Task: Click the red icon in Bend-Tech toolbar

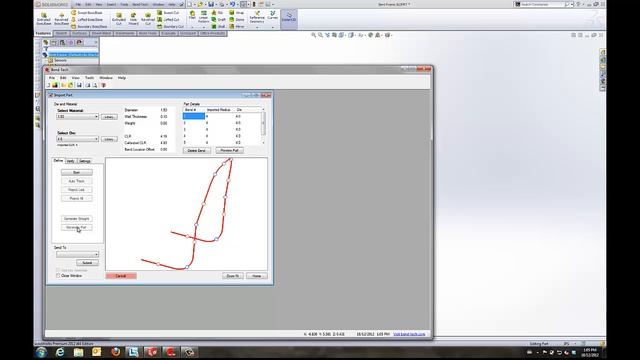Action: pyautogui.click(x=103, y=85)
